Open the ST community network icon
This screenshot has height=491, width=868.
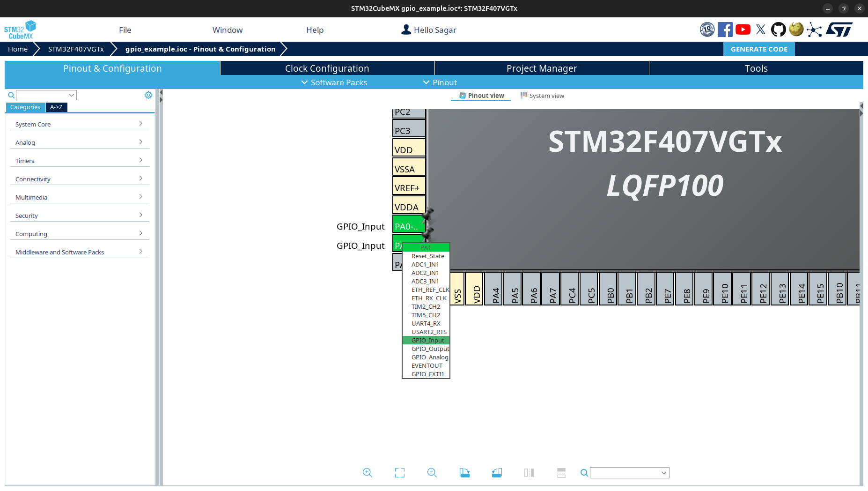tap(814, 30)
